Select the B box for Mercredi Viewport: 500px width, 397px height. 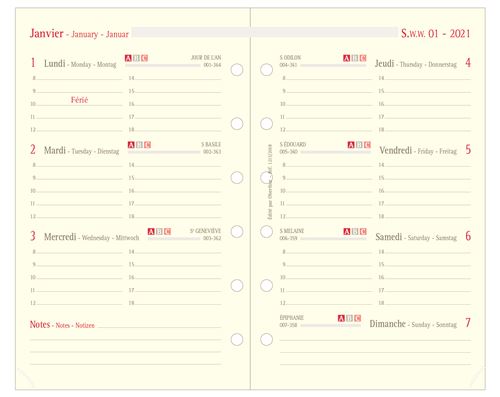tap(159, 231)
